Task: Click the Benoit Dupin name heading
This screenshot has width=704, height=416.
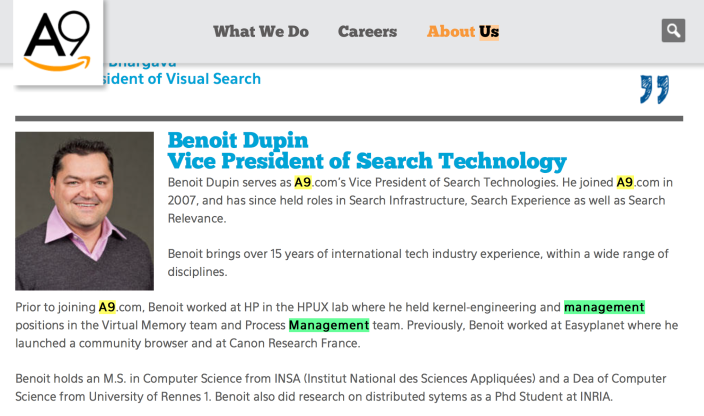Action: click(238, 140)
